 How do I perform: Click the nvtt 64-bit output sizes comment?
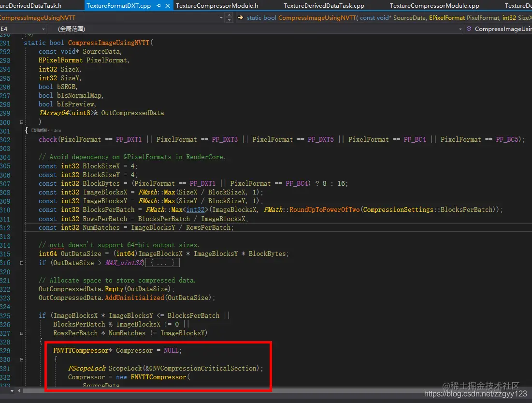(x=119, y=245)
